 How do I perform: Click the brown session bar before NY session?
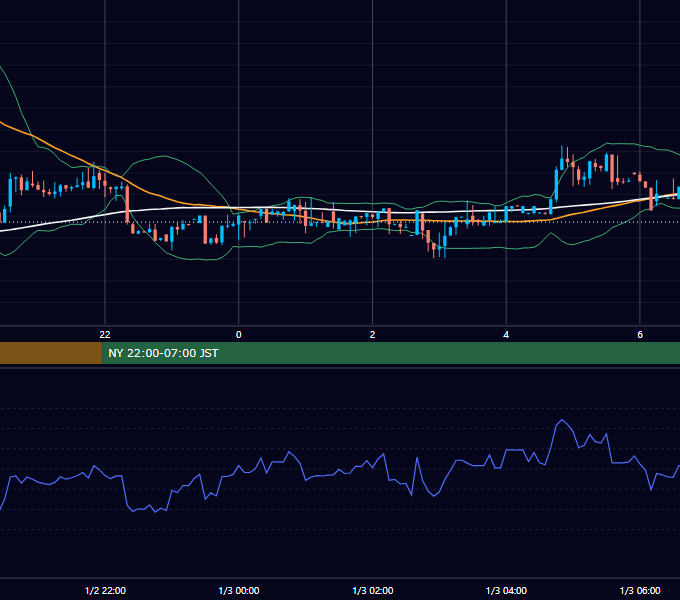point(51,353)
